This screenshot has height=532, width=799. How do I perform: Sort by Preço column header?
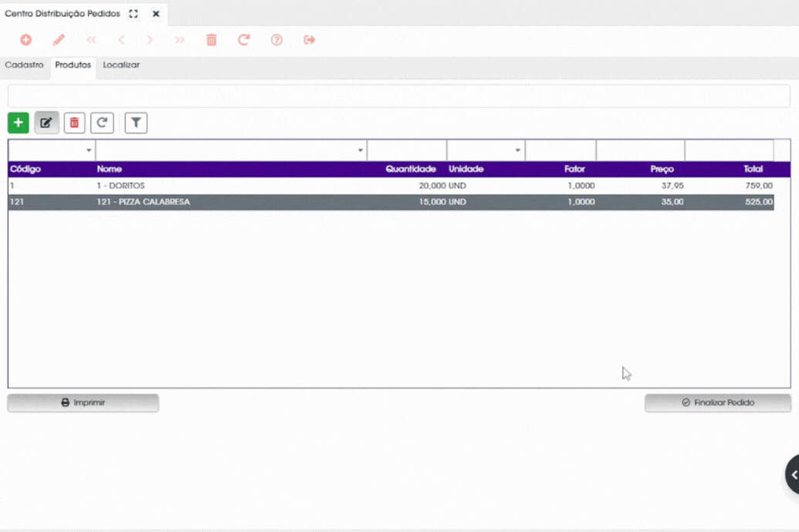pyautogui.click(x=662, y=169)
